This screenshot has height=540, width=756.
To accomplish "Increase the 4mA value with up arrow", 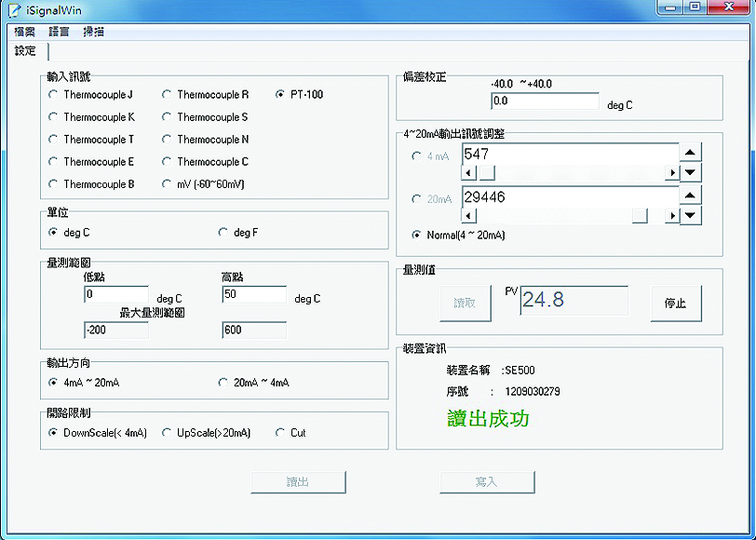I will tap(691, 152).
